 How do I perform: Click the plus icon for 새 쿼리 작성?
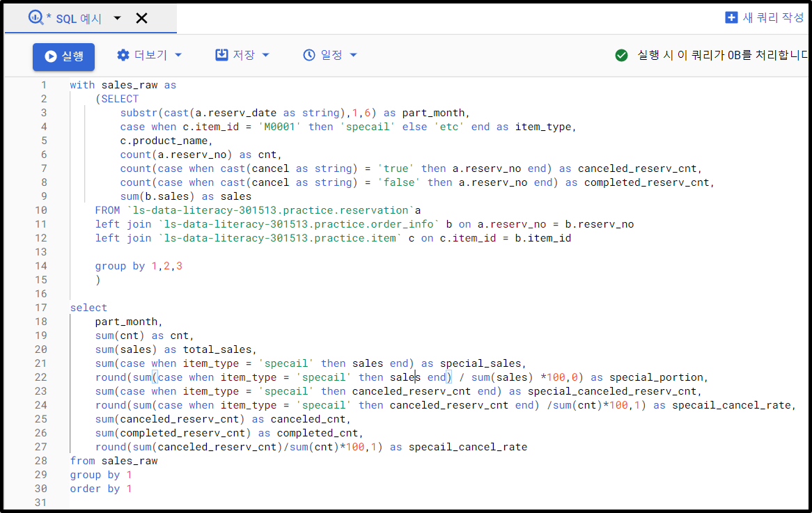(731, 17)
